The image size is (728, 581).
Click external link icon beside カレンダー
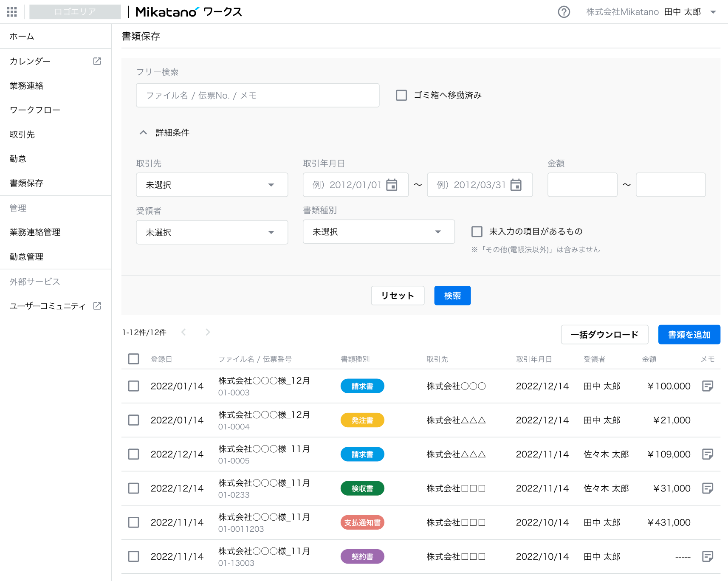[97, 61]
